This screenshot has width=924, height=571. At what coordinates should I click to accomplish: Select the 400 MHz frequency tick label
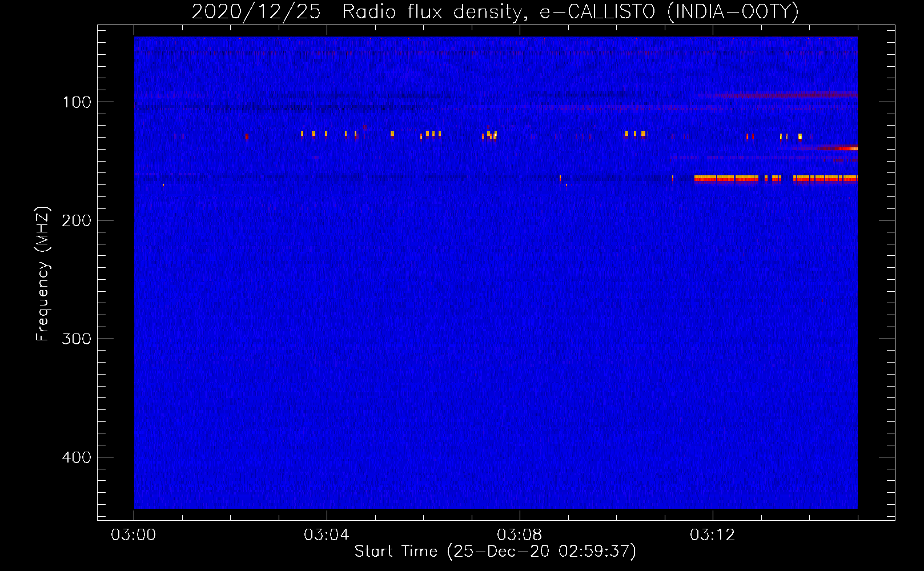[x=77, y=457]
